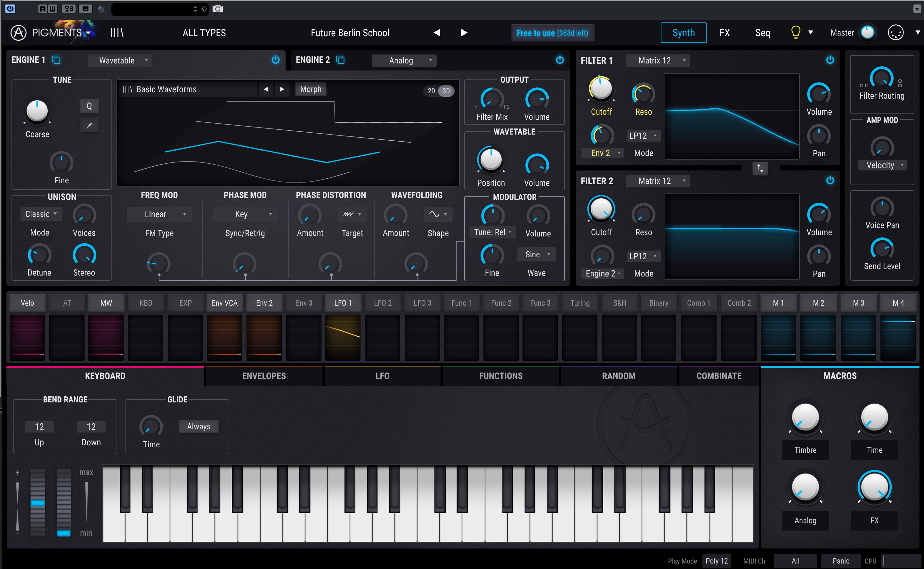This screenshot has width=924, height=569.
Task: Open Filter 1 Matrix 12 type dropdown
Action: tap(658, 60)
